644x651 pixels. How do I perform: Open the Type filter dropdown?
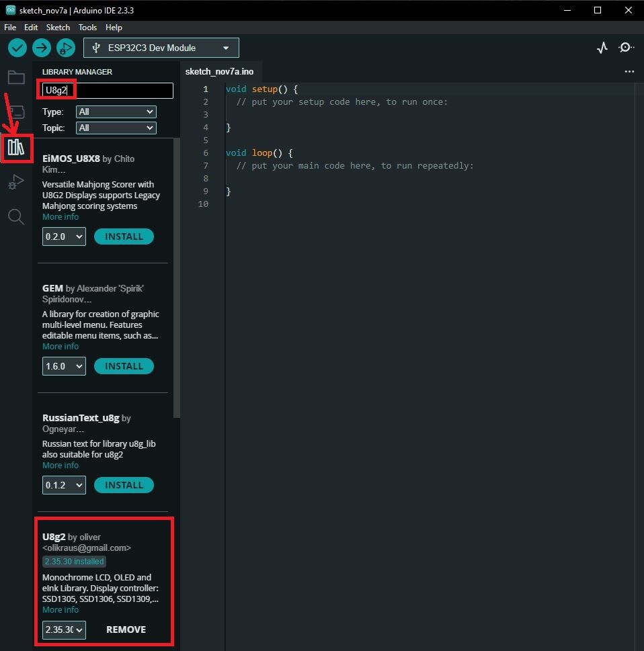pyautogui.click(x=116, y=112)
